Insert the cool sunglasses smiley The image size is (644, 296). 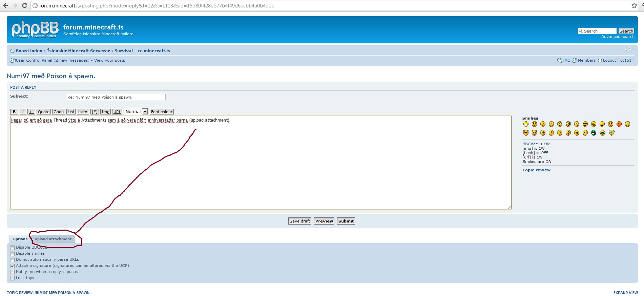tap(585, 124)
